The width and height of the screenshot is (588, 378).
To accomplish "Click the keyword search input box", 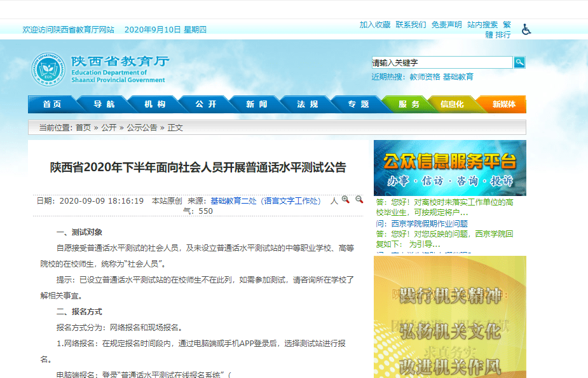I will pos(442,62).
